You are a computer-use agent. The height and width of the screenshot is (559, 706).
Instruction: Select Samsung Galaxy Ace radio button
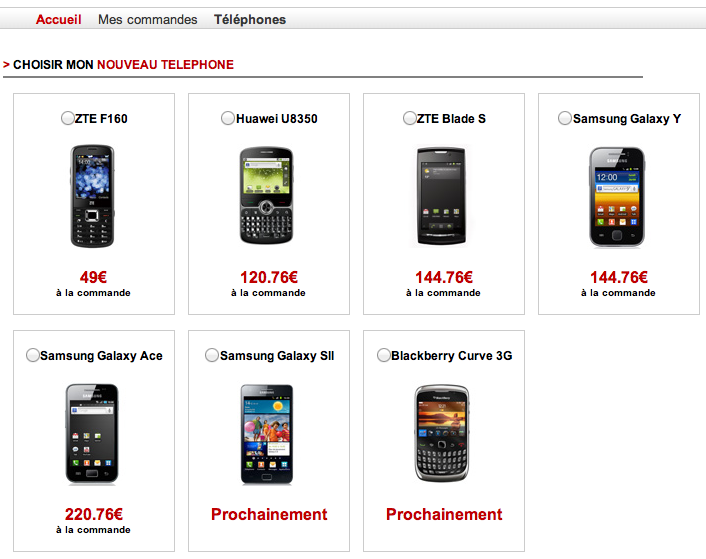(x=32, y=355)
